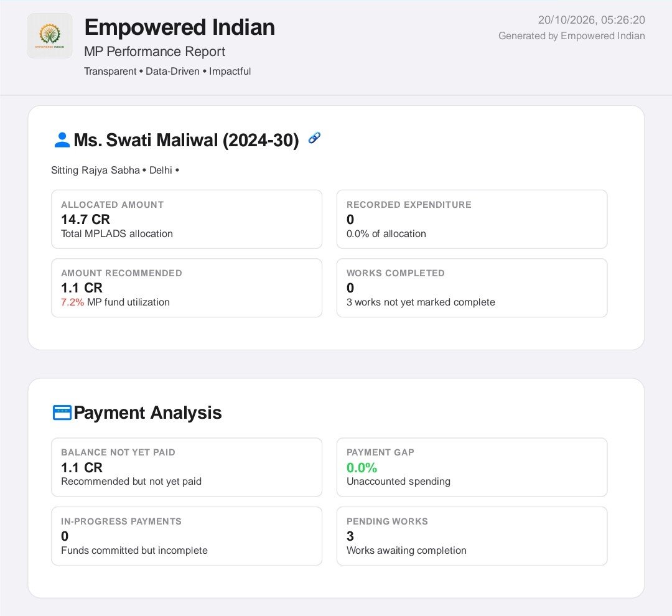Viewport: 672px width, 616px height.
Task: Click the Payment Analysis section heading
Action: coord(148,413)
